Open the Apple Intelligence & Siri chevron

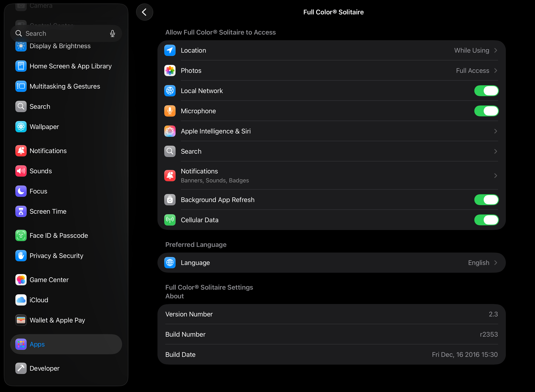496,131
